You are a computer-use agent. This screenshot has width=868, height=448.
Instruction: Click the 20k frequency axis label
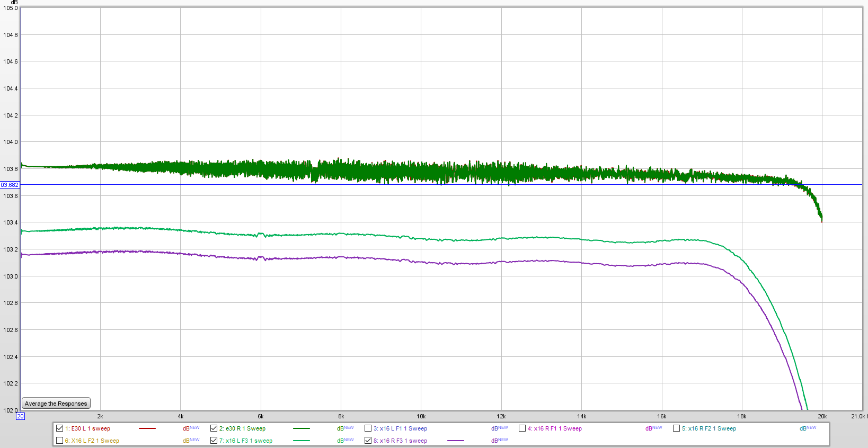point(822,417)
